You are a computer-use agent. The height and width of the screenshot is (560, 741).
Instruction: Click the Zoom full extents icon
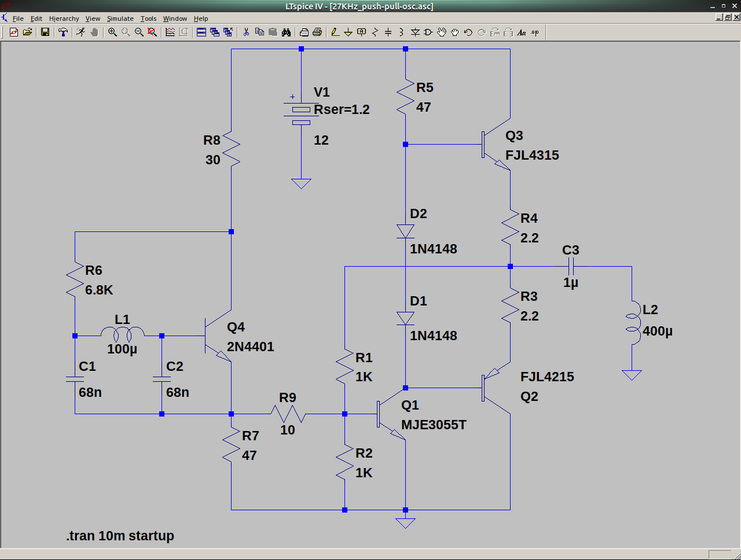pyautogui.click(x=152, y=32)
